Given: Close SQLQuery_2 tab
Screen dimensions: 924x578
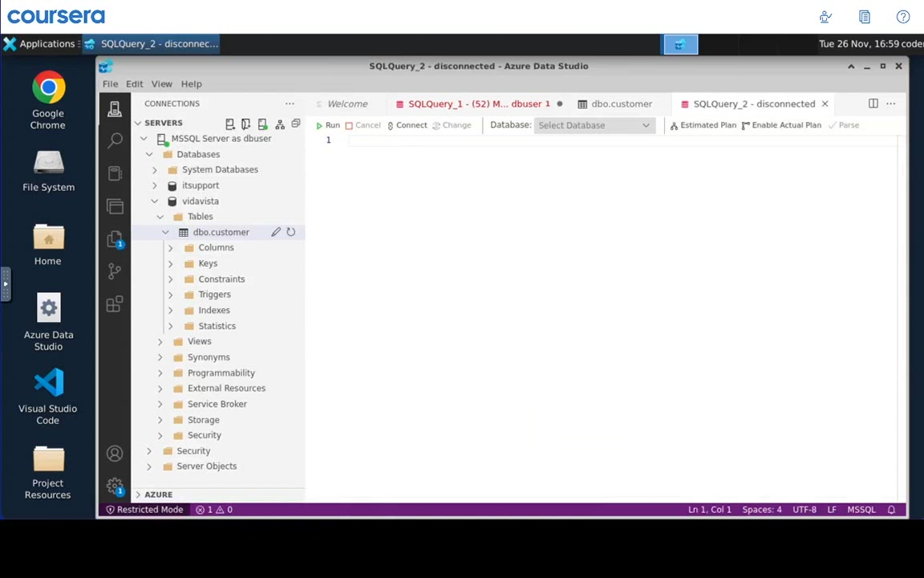Looking at the screenshot, I should (x=825, y=104).
